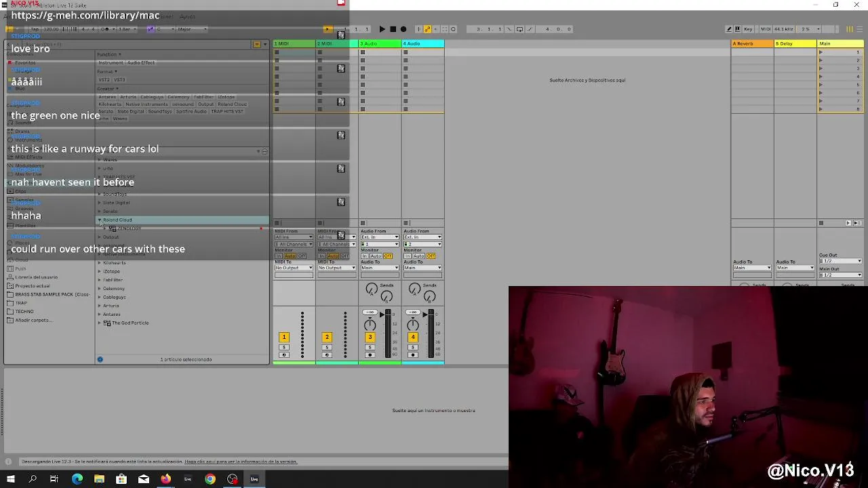Open File Explorer from the taskbar
The height and width of the screenshot is (488, 868).
point(99,479)
